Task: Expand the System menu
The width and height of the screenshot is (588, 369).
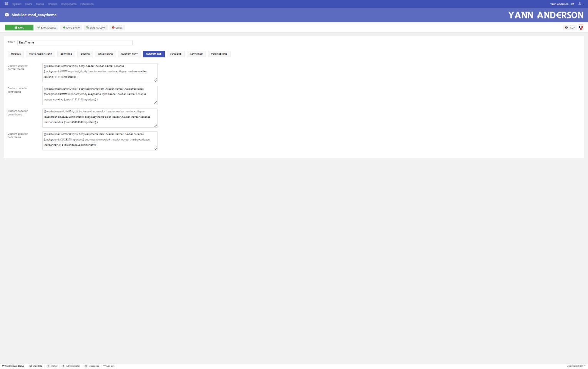Action: coord(17,4)
